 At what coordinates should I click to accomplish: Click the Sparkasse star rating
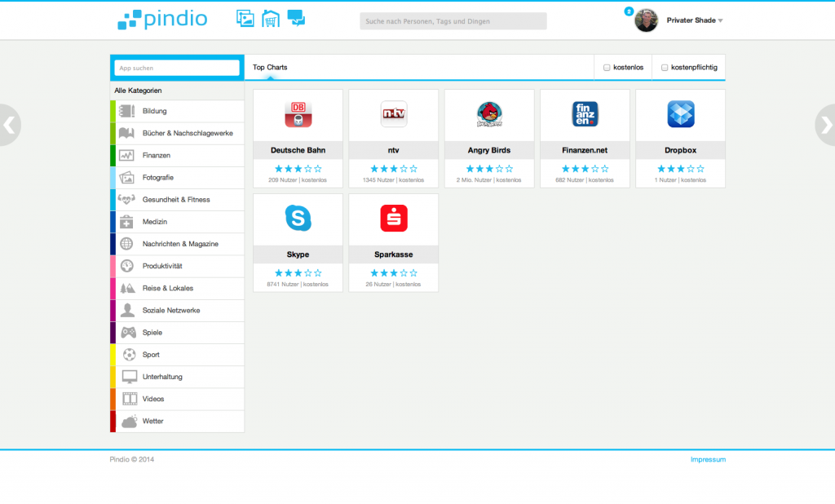point(394,273)
